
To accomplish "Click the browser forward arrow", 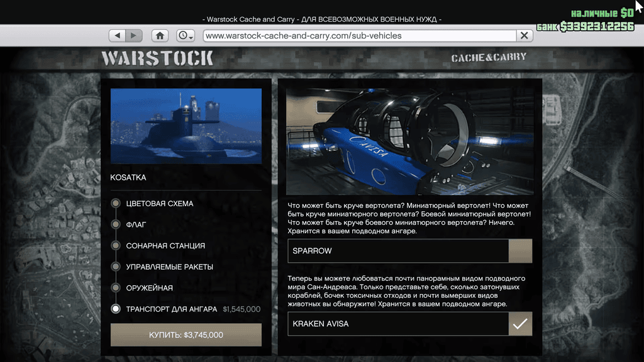I will click(134, 36).
